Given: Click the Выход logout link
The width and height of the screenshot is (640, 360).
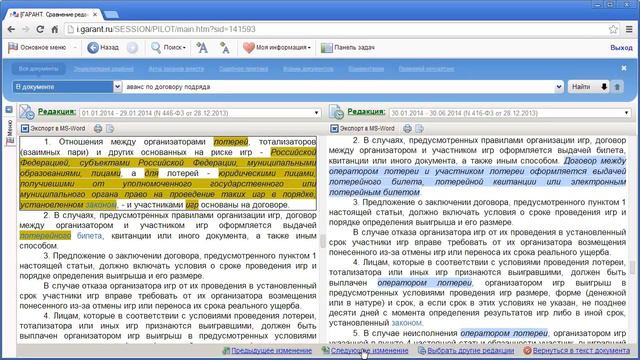Looking at the screenshot, I should pyautogui.click(x=621, y=48).
